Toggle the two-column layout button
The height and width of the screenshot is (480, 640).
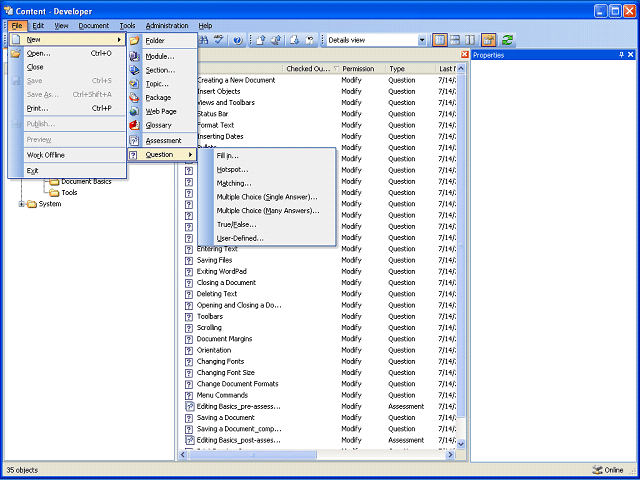tap(469, 40)
